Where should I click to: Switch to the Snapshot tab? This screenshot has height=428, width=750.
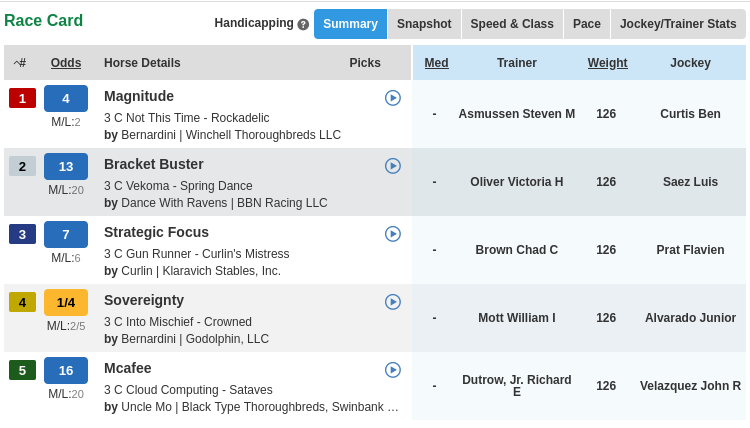point(424,24)
